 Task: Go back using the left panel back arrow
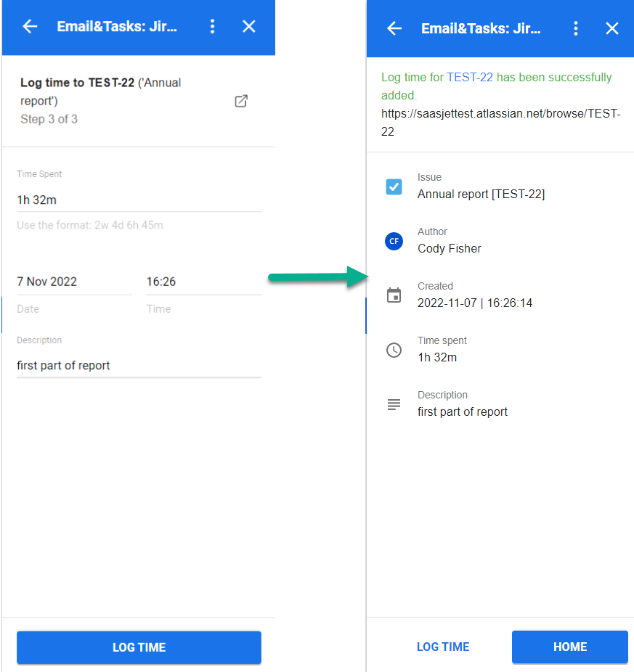pyautogui.click(x=29, y=26)
